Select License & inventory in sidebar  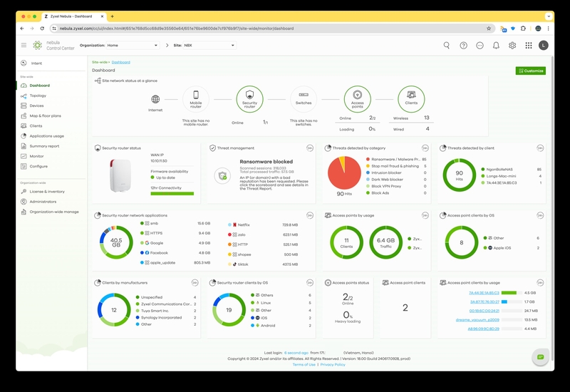click(47, 192)
